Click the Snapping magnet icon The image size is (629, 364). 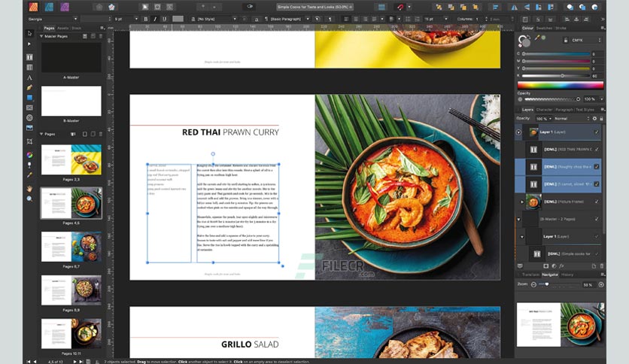tap(400, 7)
